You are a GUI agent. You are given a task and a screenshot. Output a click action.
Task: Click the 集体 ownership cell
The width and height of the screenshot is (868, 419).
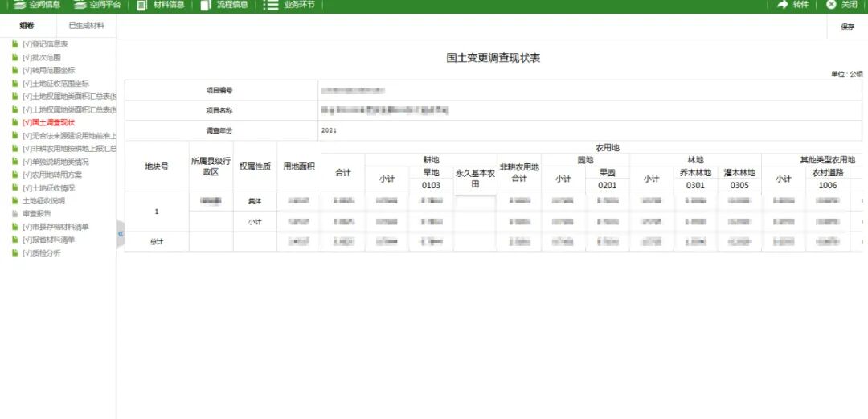(256, 203)
